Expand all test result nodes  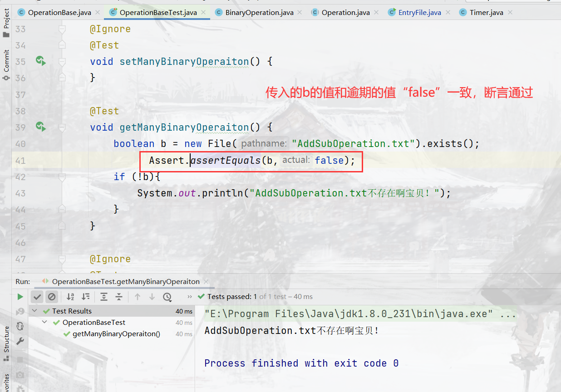coord(104,297)
